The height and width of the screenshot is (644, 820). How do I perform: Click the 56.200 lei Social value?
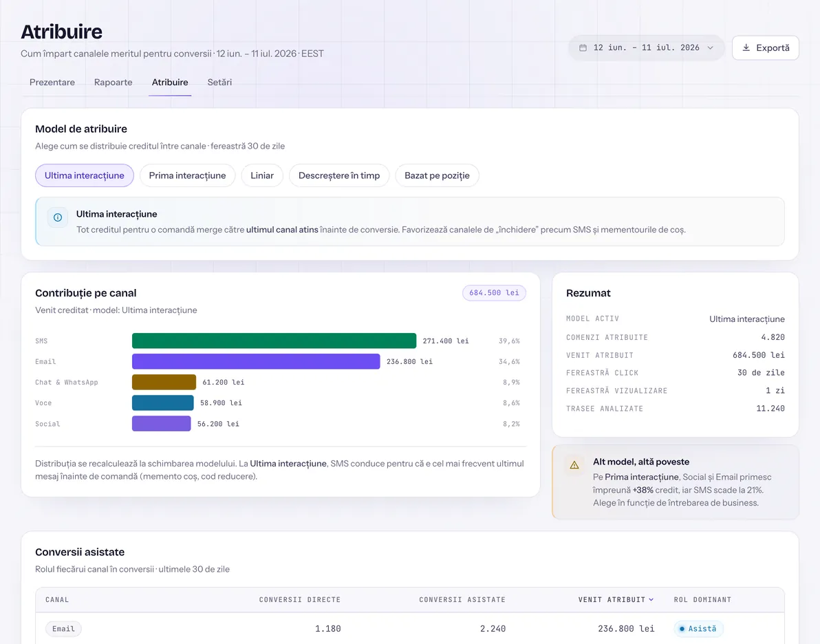coord(218,424)
